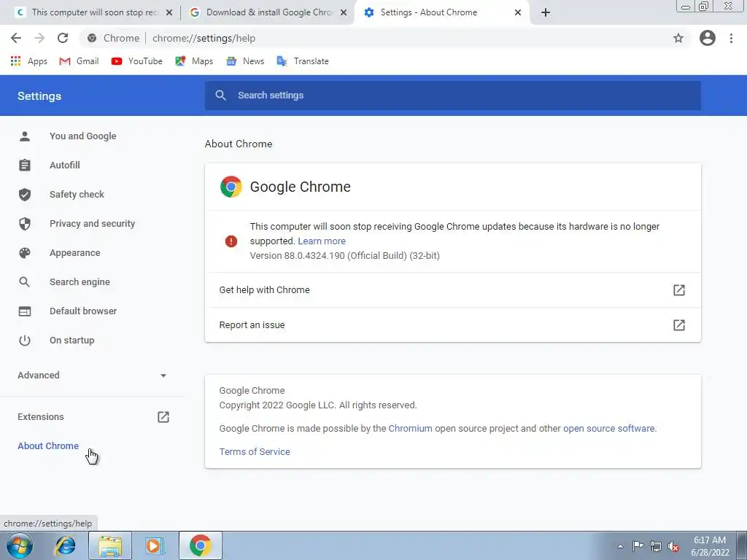Show hidden tray icons arrow
747x560 pixels.
point(620,546)
